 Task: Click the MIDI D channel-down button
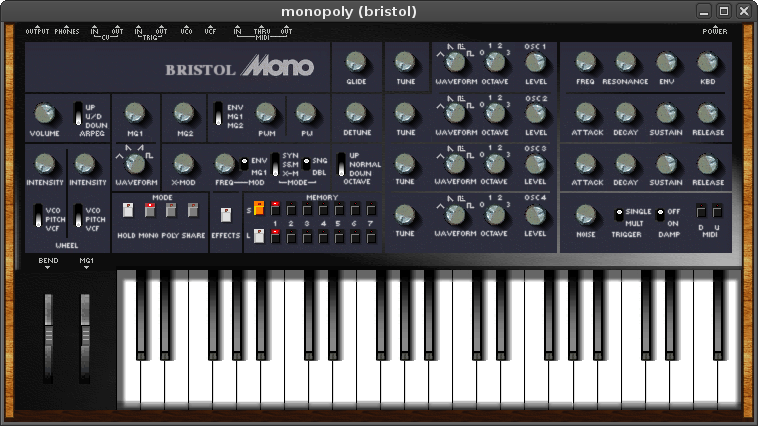coord(701,210)
